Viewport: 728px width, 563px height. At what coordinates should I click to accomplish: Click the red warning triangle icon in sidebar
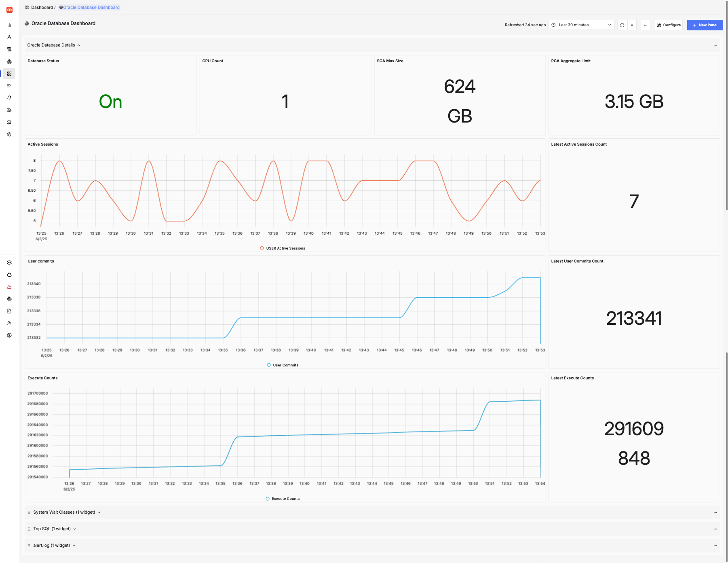click(x=9, y=286)
